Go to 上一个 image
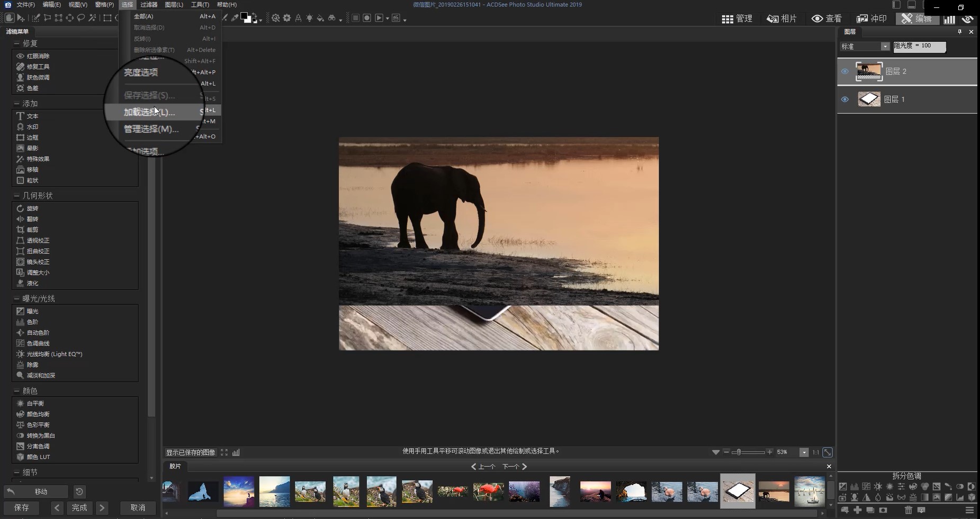Screen dimensions: 980x519 483,467
